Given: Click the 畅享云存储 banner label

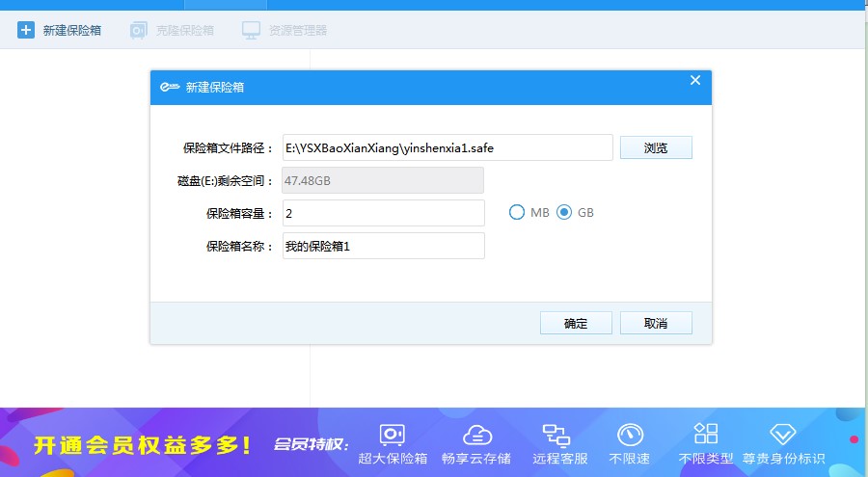Looking at the screenshot, I should coord(476,459).
